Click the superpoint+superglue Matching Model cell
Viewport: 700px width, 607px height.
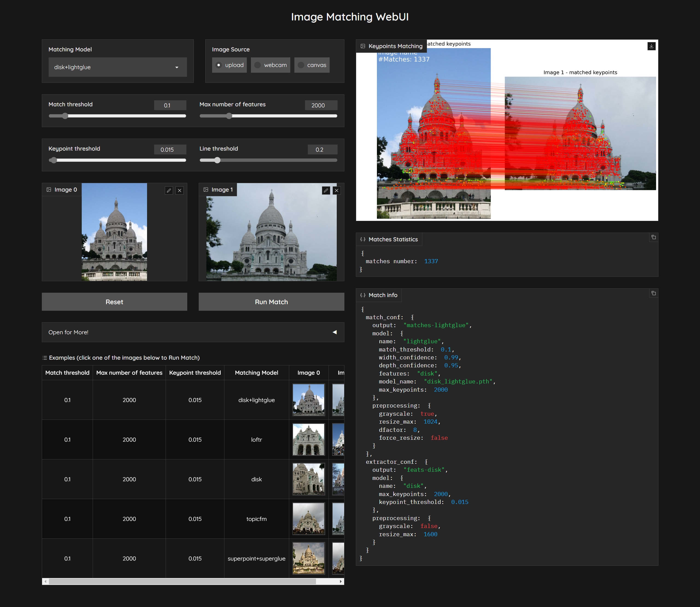click(x=256, y=559)
